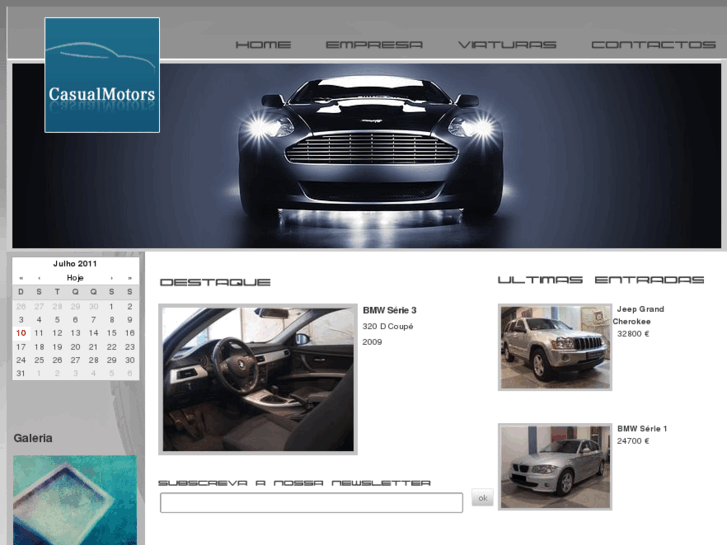Go to next month in calendar
727x545 pixels.
tap(112, 278)
